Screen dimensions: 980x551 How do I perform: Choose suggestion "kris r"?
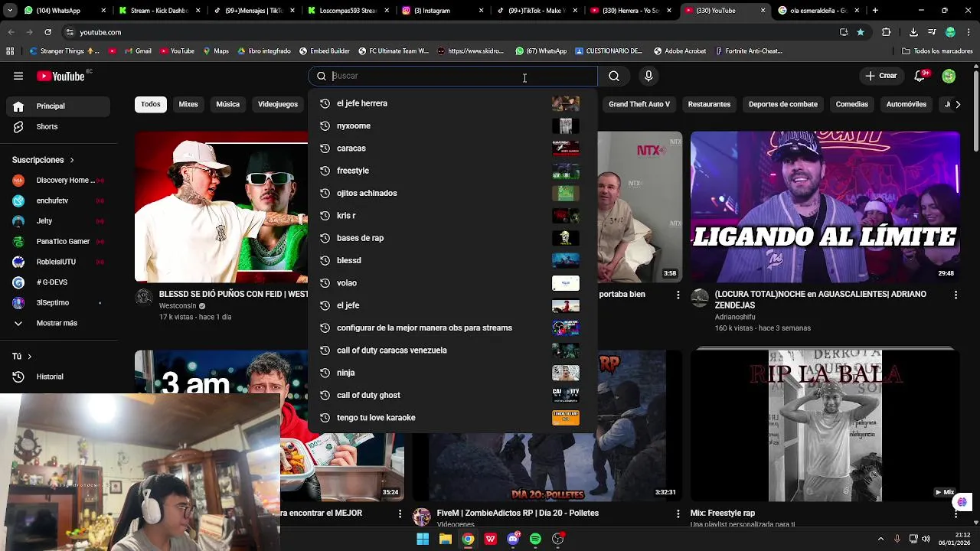(x=452, y=215)
